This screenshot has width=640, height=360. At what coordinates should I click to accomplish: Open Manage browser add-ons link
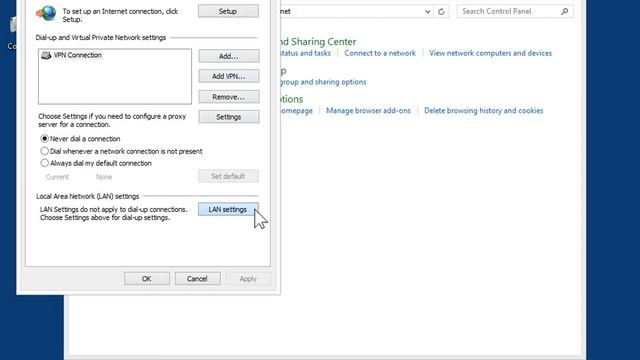coord(368,111)
